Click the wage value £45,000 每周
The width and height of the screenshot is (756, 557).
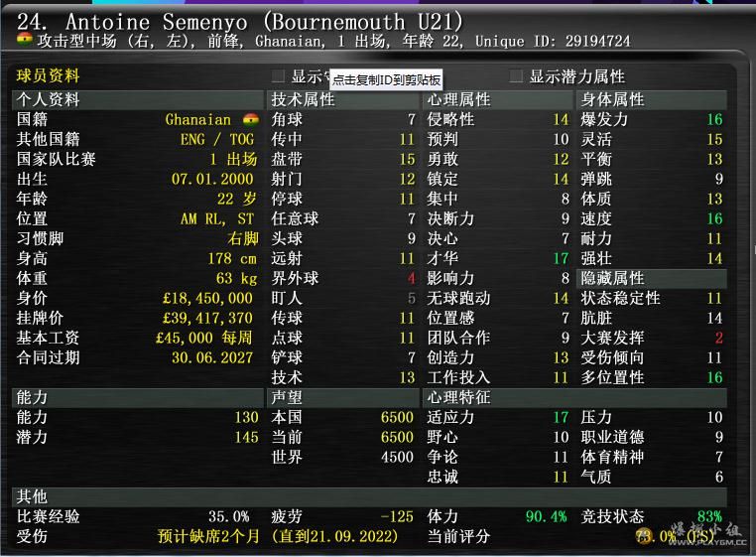pyautogui.click(x=204, y=338)
